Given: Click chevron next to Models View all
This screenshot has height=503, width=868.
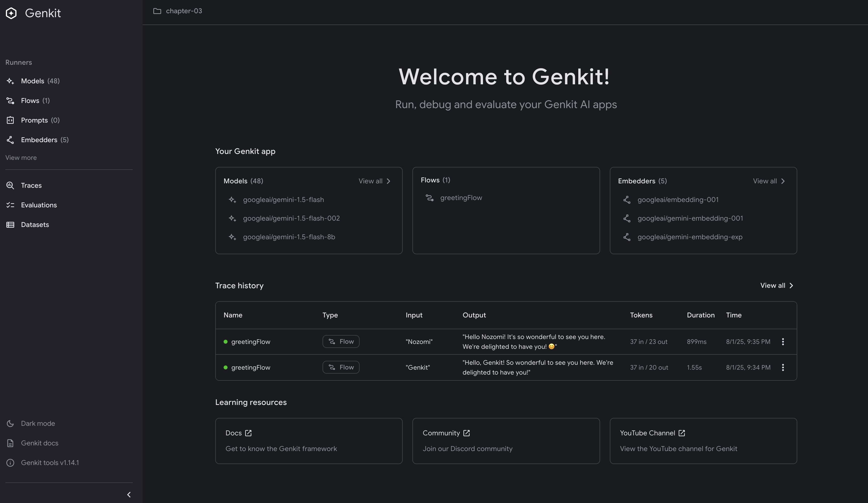Looking at the screenshot, I should [x=388, y=181].
